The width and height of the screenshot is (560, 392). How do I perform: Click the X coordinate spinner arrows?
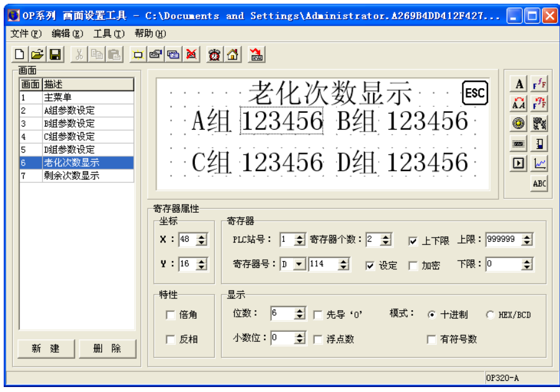pyautogui.click(x=201, y=239)
